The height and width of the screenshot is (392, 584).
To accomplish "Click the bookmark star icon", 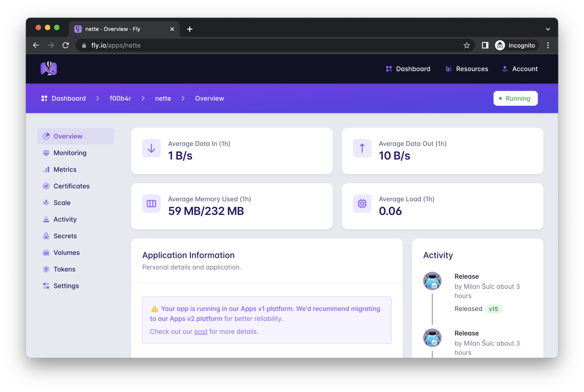I will point(466,45).
